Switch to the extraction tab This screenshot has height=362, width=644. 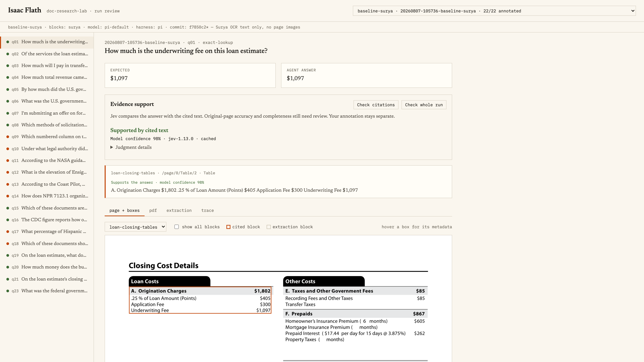(179, 210)
